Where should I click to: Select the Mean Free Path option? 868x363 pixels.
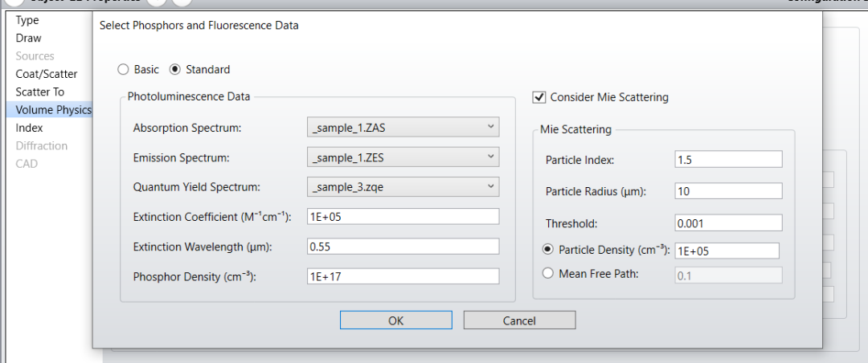click(x=548, y=274)
